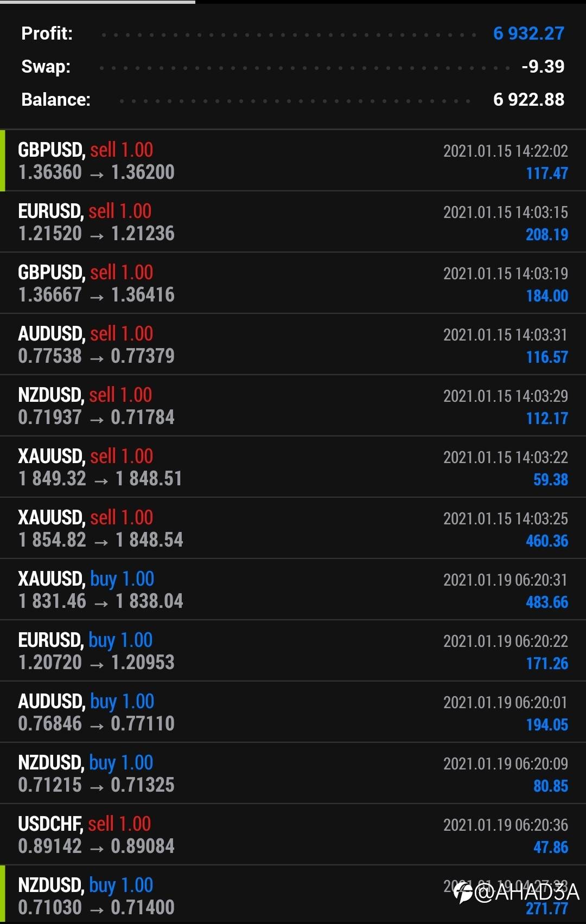Select GBPUSD sell trade with 184.00 profit
Viewport: 586px width, 924px height.
point(293,284)
